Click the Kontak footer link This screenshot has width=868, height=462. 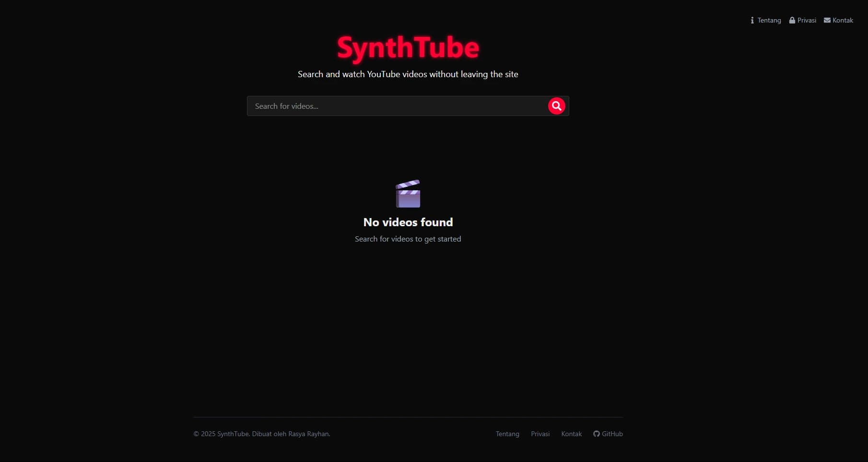[x=571, y=434]
